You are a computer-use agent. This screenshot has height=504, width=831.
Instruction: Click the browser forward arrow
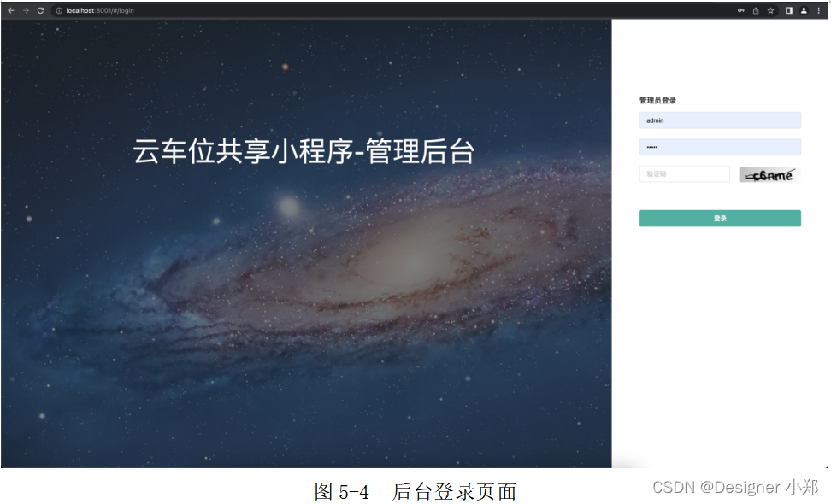pyautogui.click(x=26, y=10)
